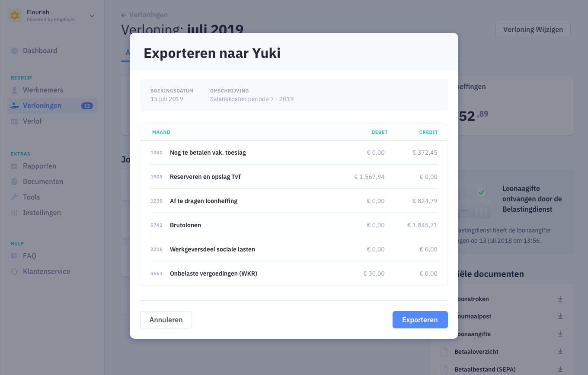Open Verlof section

[x=32, y=121]
